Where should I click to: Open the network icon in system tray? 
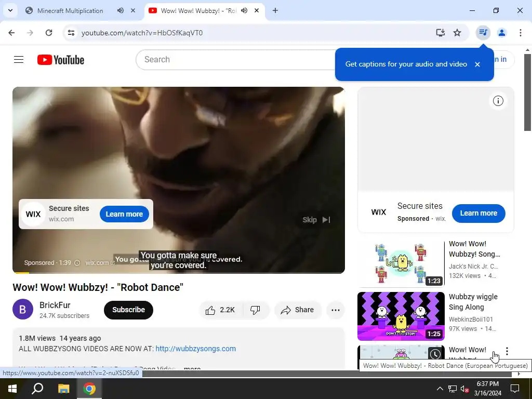click(453, 389)
